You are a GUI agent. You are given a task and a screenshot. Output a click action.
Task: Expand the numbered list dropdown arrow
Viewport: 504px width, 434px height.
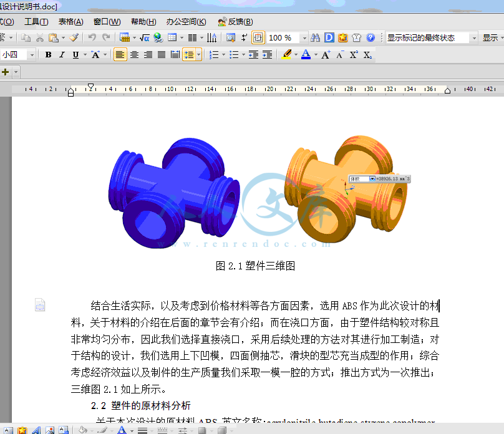pyautogui.click(x=223, y=55)
